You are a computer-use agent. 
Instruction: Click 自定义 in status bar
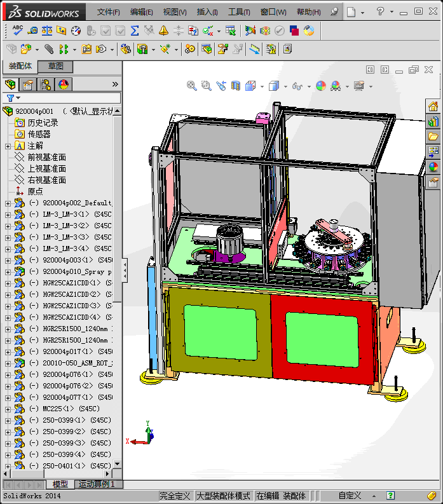click(x=350, y=496)
